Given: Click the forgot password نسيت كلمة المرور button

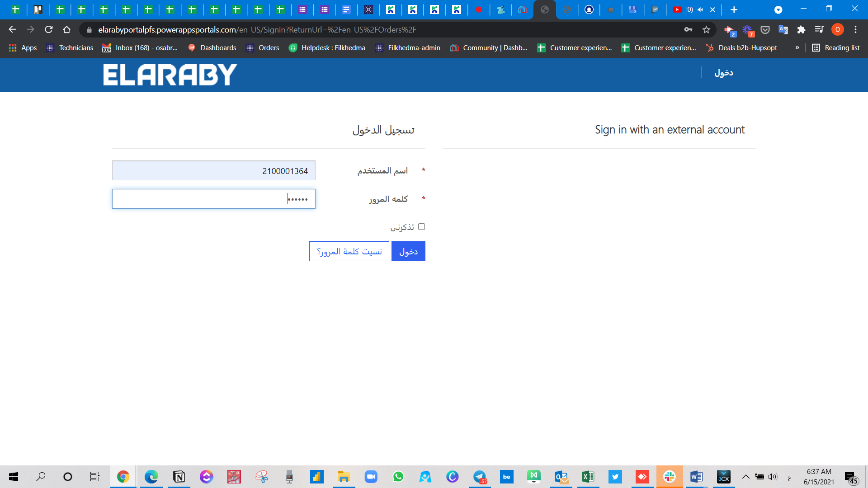Looking at the screenshot, I should tap(349, 251).
